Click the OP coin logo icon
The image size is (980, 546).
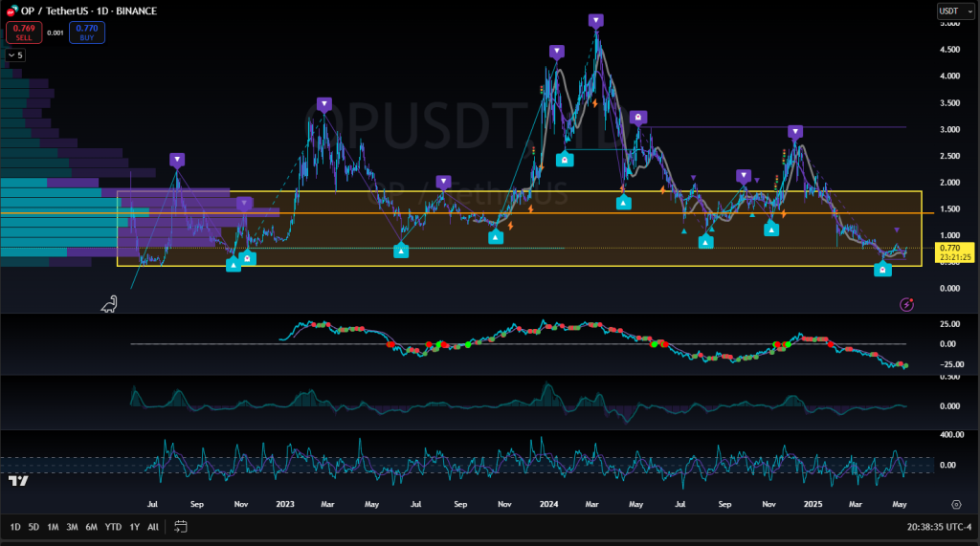(11, 11)
